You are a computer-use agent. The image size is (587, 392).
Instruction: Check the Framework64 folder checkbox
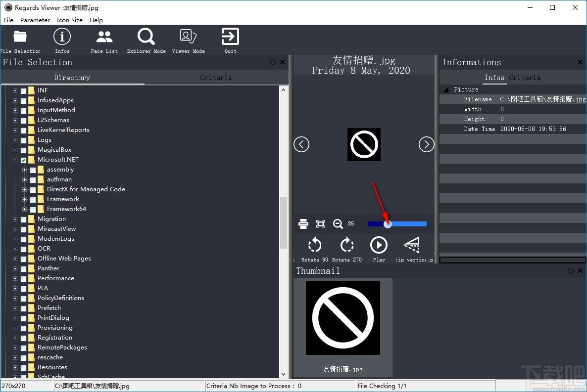[x=33, y=210]
